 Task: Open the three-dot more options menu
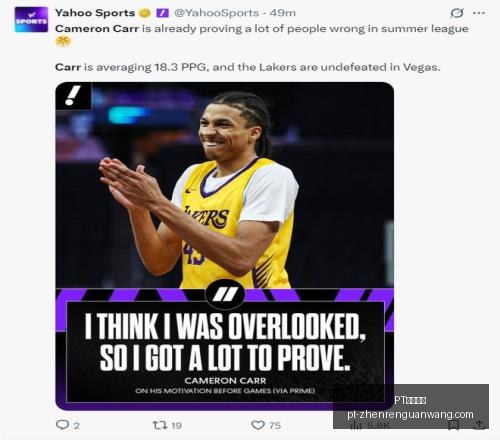pyautogui.click(x=479, y=13)
